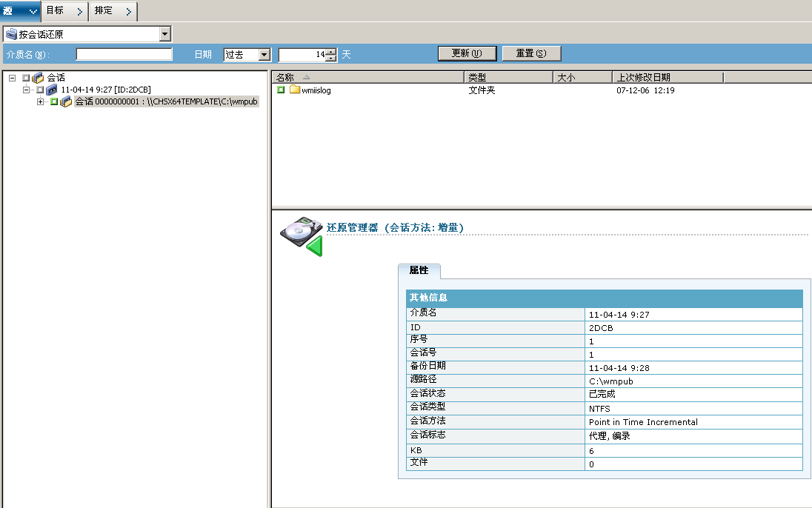
Task: Click the restore method icon inside the 按会话还原 combo
Action: [x=11, y=33]
